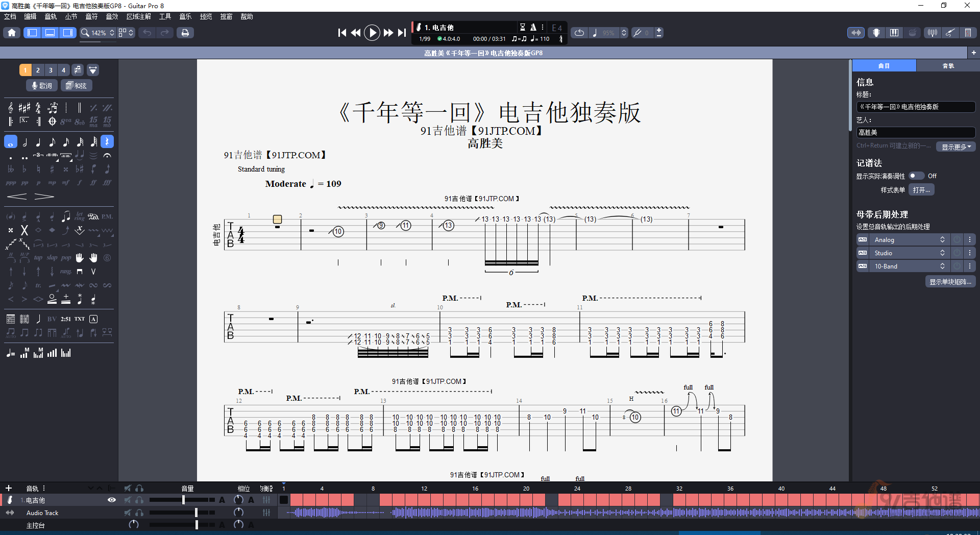
Task: Apply the triplet tuplet icon
Action: (x=38, y=155)
